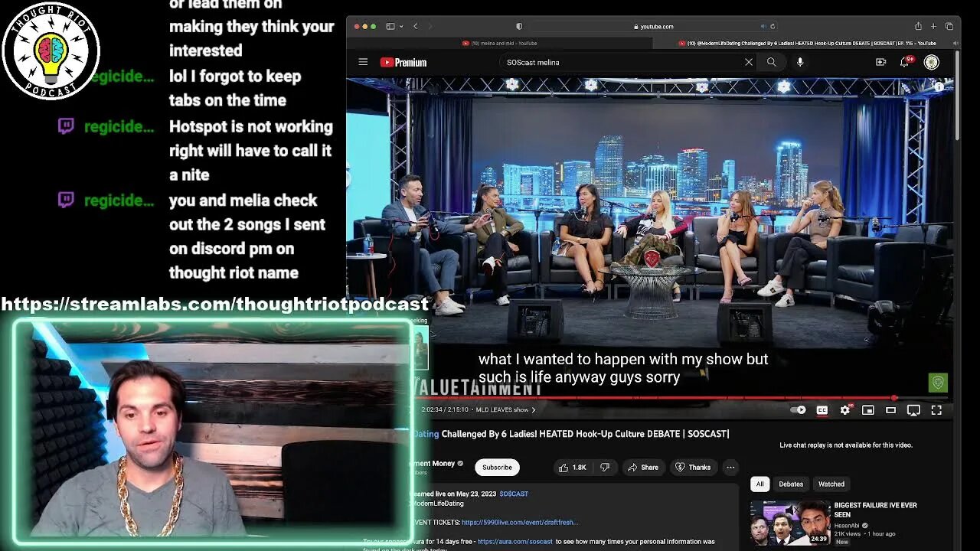Open the aura.com/soscast sponsor link

[x=514, y=541]
